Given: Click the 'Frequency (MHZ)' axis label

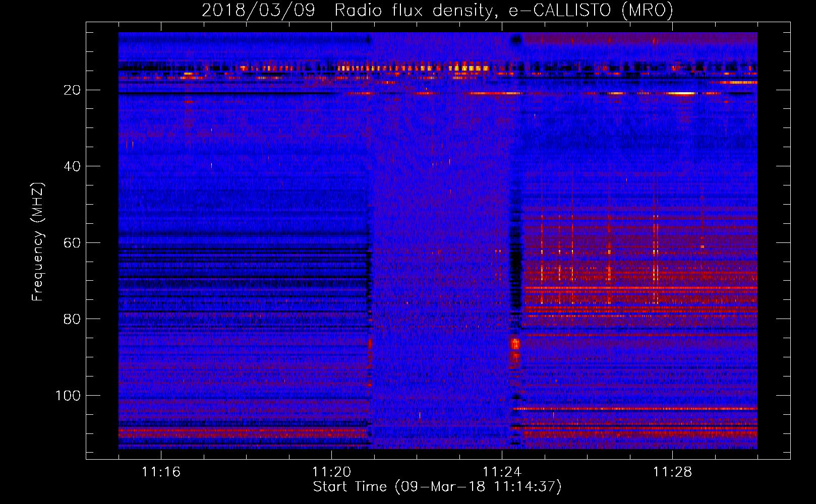Looking at the screenshot, I should tap(38, 241).
